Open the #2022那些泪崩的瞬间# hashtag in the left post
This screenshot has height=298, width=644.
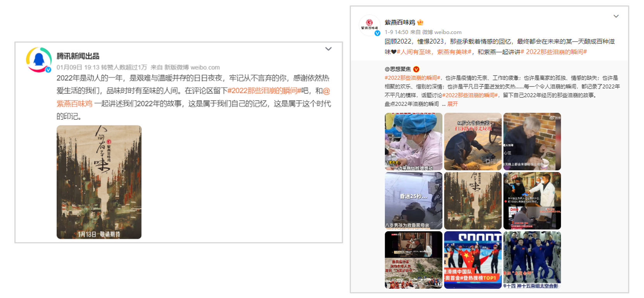[264, 91]
